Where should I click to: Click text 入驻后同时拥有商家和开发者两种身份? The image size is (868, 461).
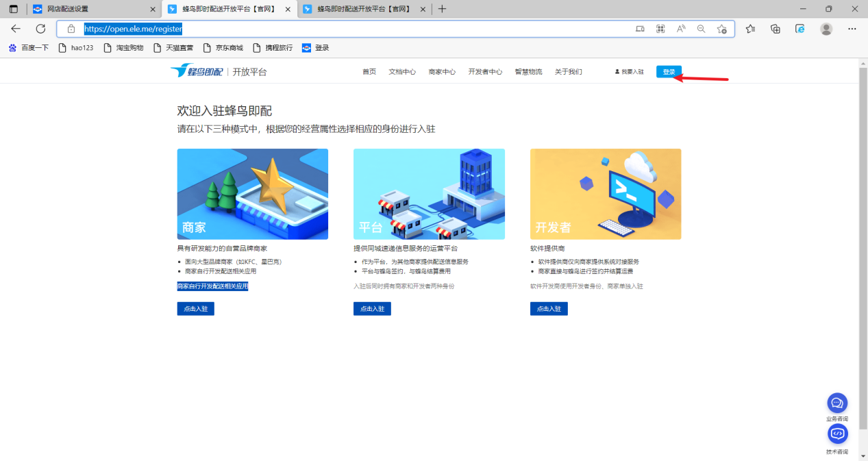tap(404, 286)
